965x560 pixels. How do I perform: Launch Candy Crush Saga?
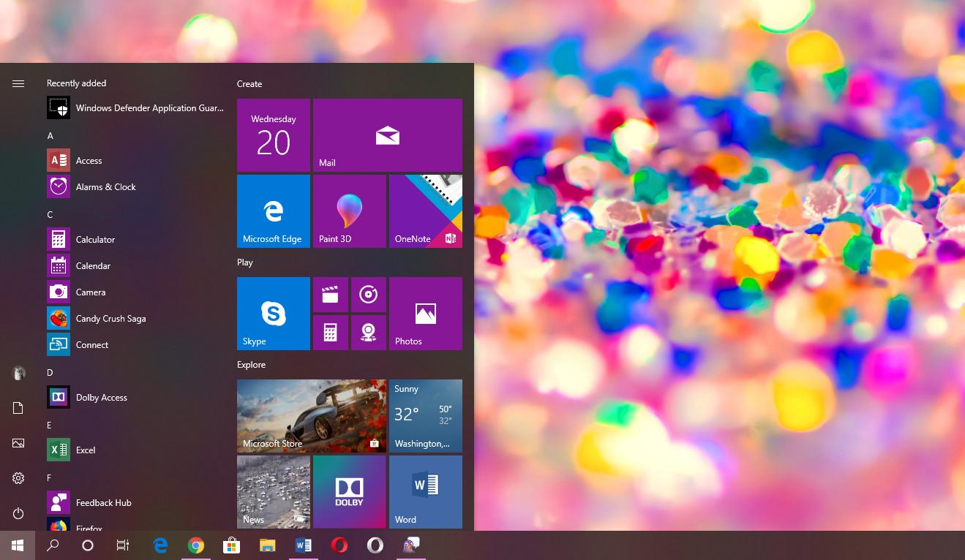click(135, 319)
